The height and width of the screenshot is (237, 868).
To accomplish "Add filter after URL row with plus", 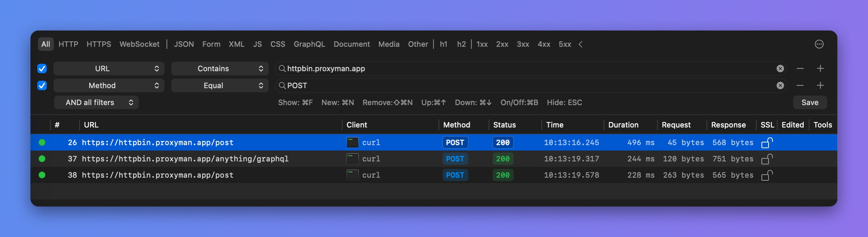I will coord(820,68).
